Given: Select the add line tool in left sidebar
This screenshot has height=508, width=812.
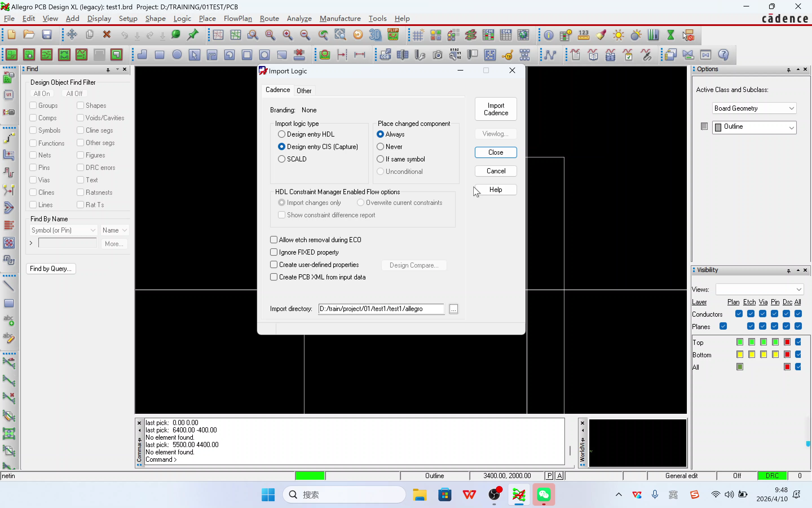Looking at the screenshot, I should (9, 286).
